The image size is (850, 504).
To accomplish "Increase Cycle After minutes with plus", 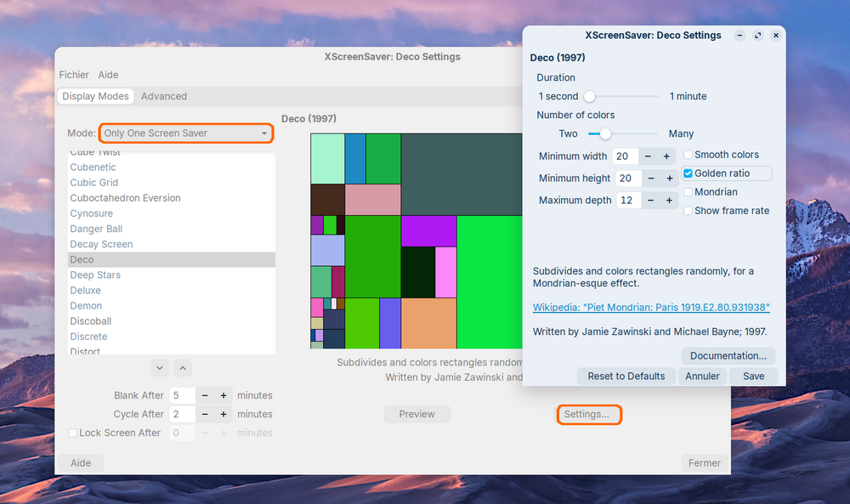I will click(224, 414).
